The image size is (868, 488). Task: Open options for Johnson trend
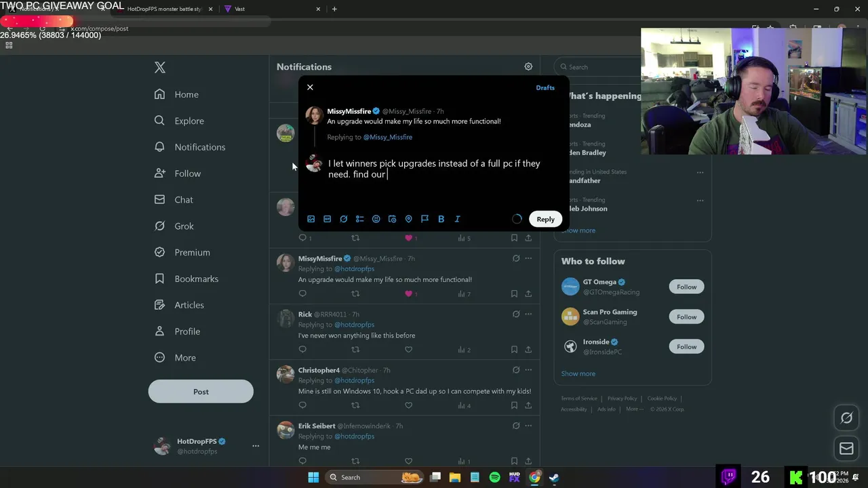pos(700,201)
